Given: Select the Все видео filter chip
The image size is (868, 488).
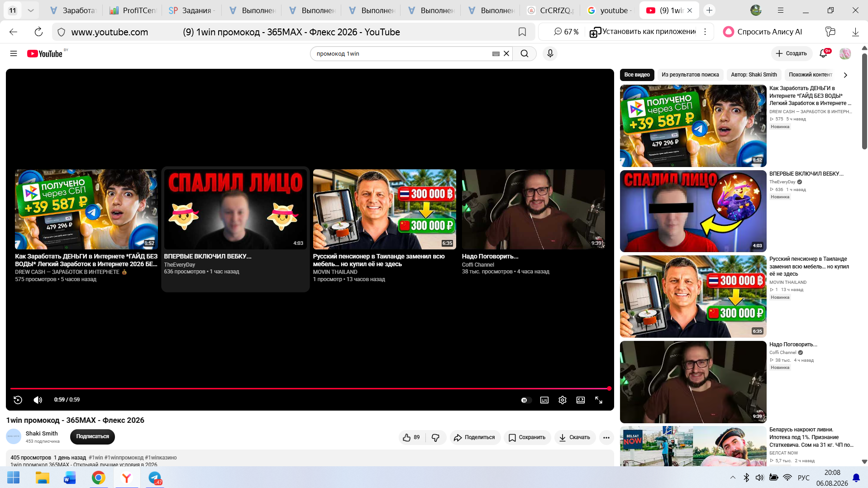Looking at the screenshot, I should click(x=637, y=75).
